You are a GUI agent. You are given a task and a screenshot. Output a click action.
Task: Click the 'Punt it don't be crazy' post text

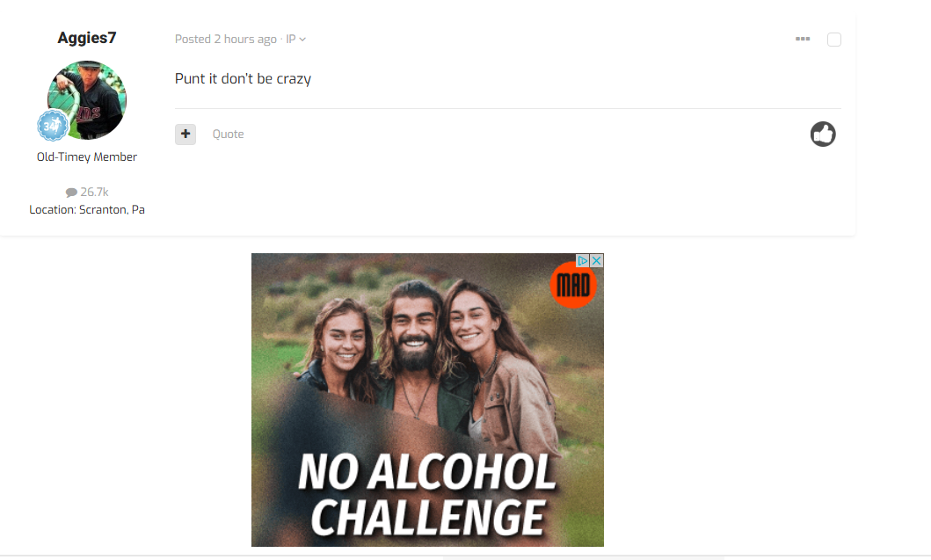click(x=243, y=79)
